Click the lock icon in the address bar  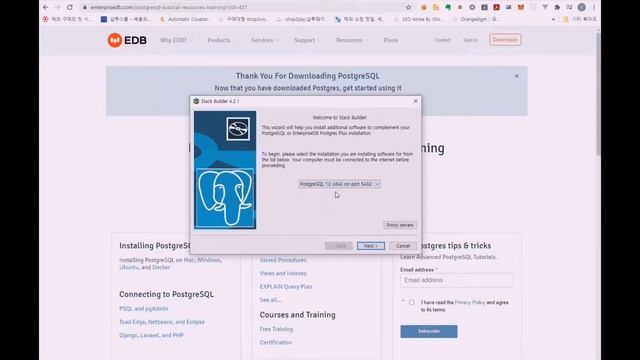coord(84,7)
